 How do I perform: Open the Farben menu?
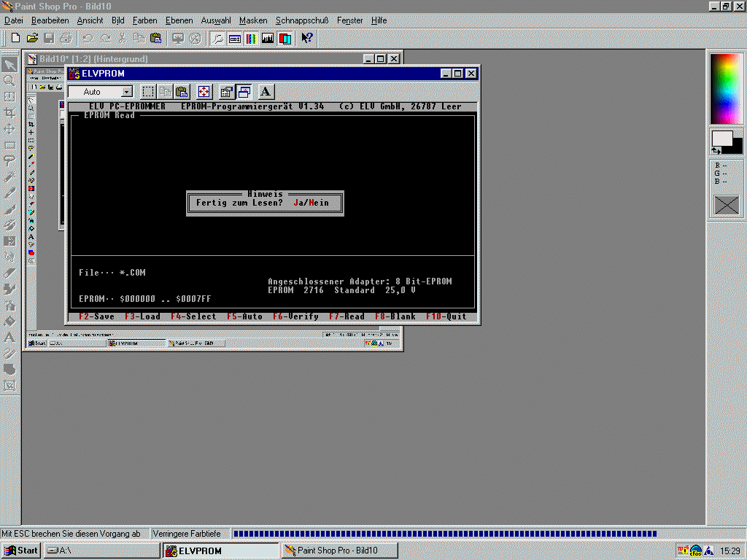145,20
